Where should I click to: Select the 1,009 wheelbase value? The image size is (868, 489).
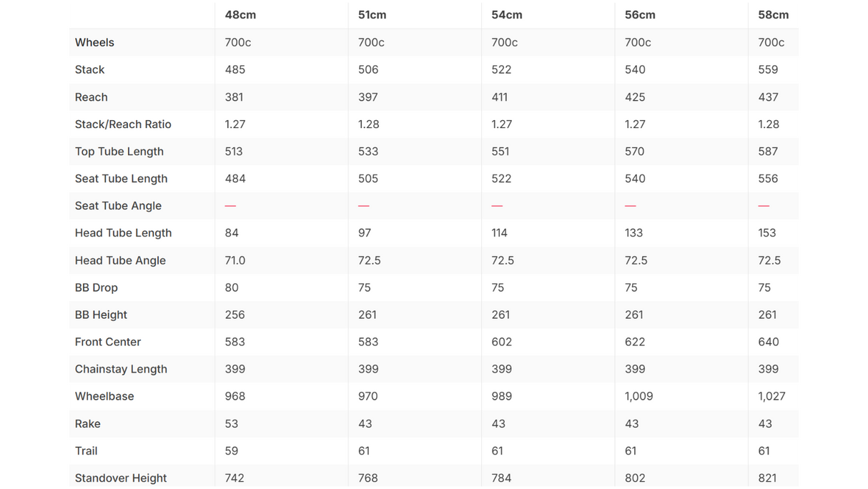(x=638, y=396)
